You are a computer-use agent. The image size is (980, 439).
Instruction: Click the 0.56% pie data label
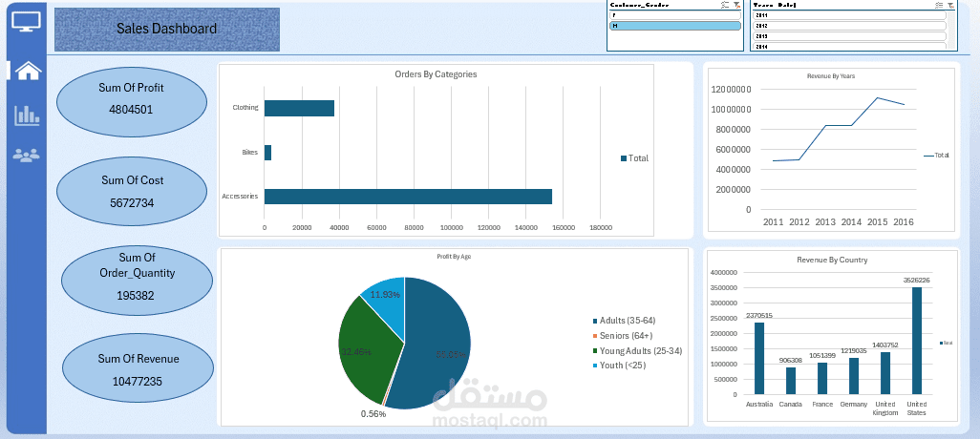point(373,413)
